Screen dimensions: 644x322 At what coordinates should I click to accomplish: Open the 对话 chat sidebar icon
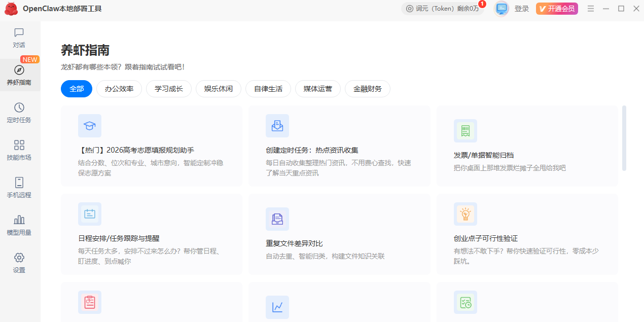tap(19, 32)
